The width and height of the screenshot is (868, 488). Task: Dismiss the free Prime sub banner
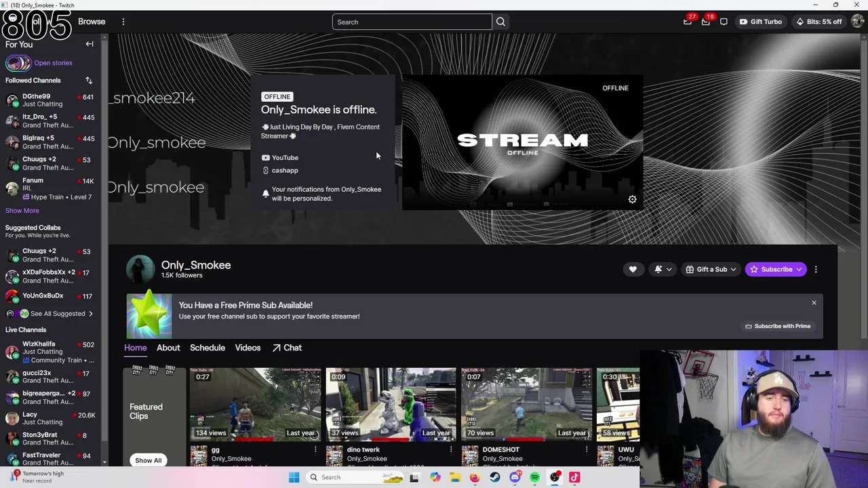pyautogui.click(x=814, y=303)
